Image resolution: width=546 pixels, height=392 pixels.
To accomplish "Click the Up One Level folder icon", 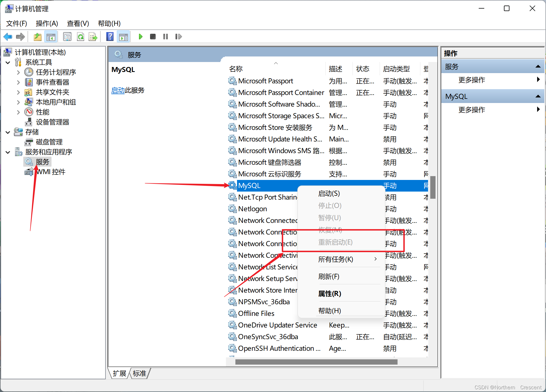I will (37, 37).
